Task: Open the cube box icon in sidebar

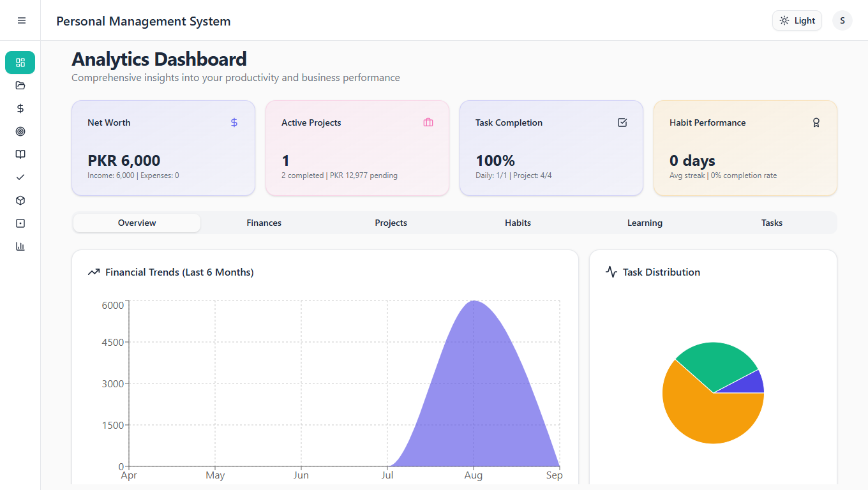Action: point(20,200)
